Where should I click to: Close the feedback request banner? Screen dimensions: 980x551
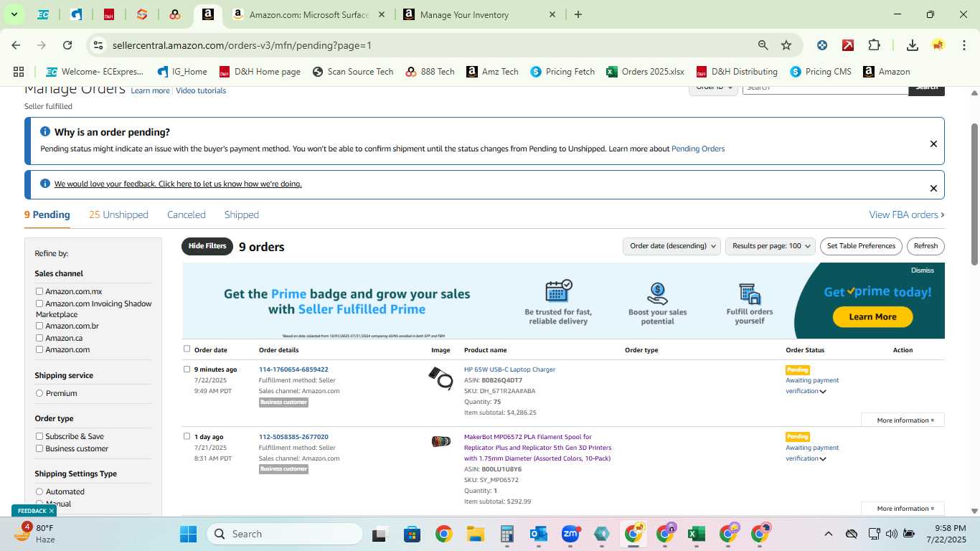[x=933, y=188]
